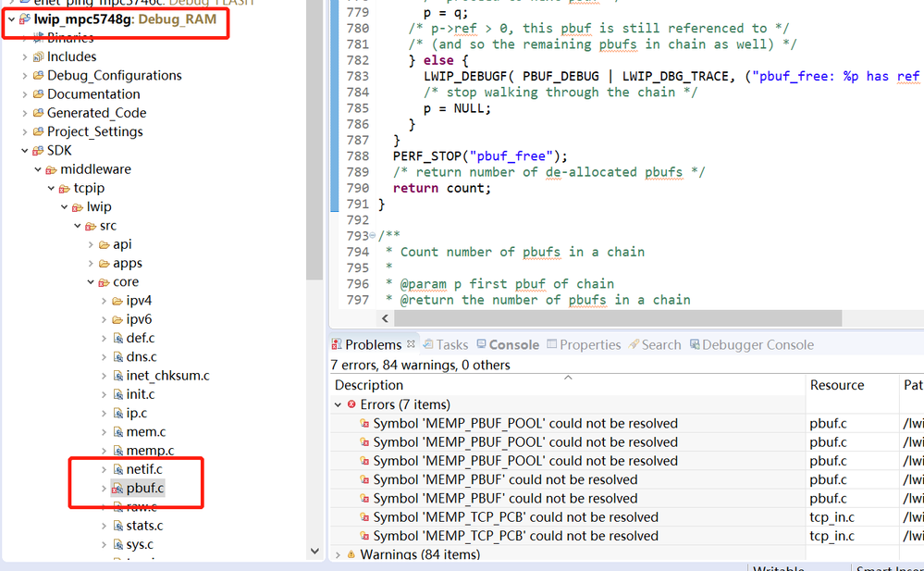This screenshot has height=571, width=924.
Task: Click the ip.c file icon
Action: (117, 414)
